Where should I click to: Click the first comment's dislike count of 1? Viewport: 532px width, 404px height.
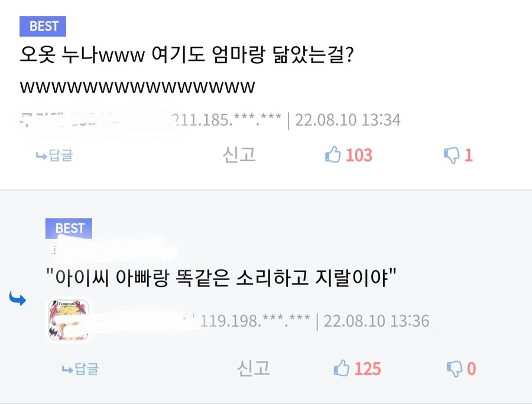(468, 155)
